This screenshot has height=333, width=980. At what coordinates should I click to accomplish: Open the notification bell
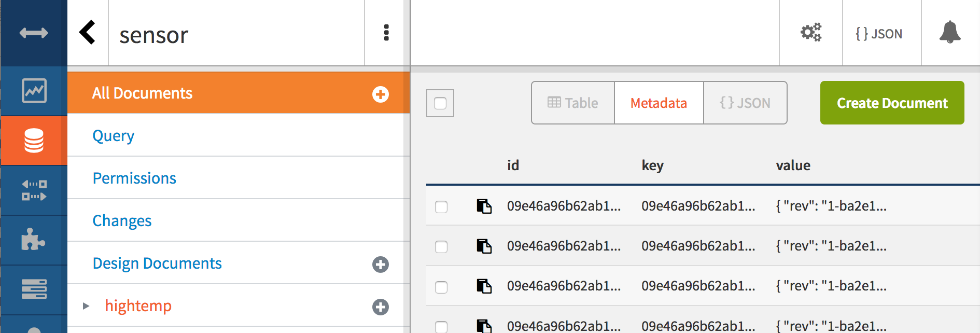tap(950, 33)
